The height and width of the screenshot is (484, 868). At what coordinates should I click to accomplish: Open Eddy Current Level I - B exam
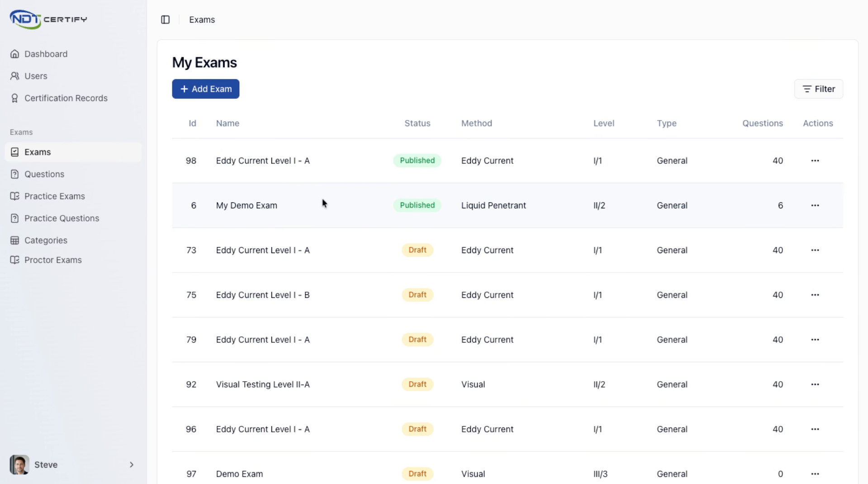(263, 295)
